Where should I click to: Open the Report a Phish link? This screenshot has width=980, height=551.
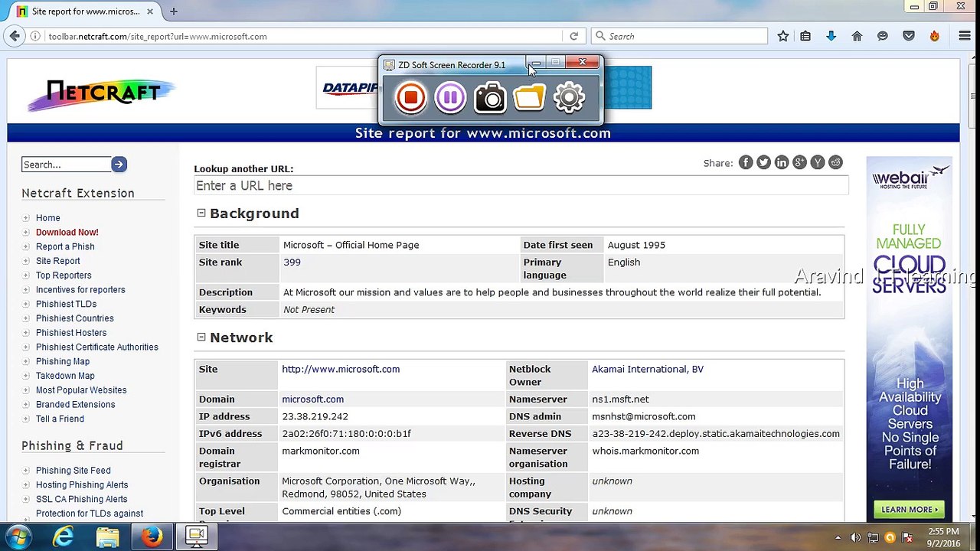point(65,246)
